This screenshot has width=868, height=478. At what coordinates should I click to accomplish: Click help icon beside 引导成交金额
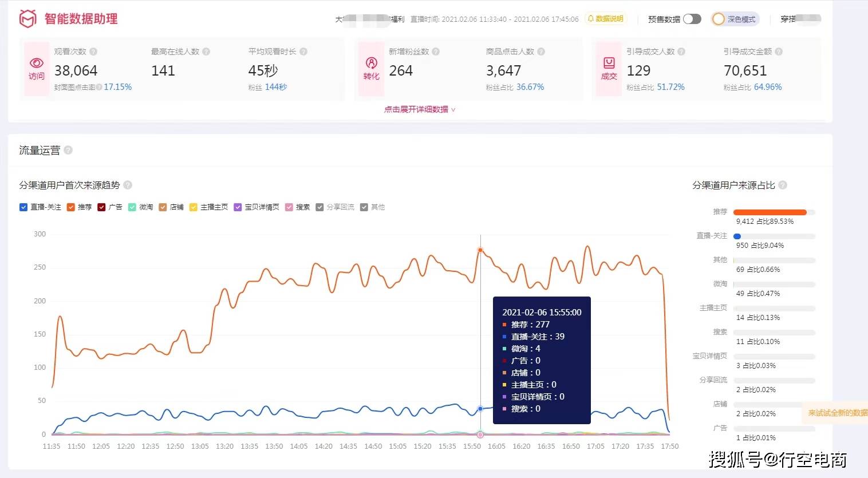point(779,52)
